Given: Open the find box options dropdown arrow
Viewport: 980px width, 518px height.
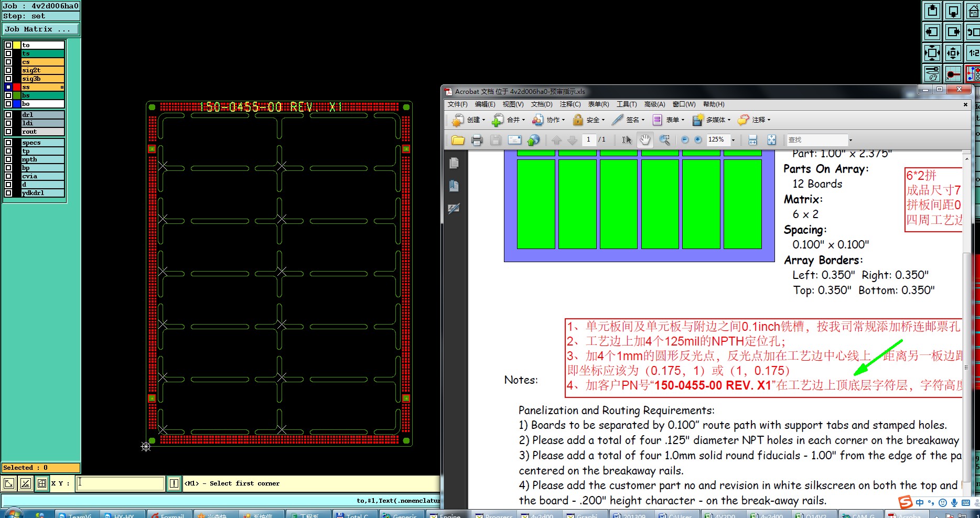Looking at the screenshot, I should (850, 140).
